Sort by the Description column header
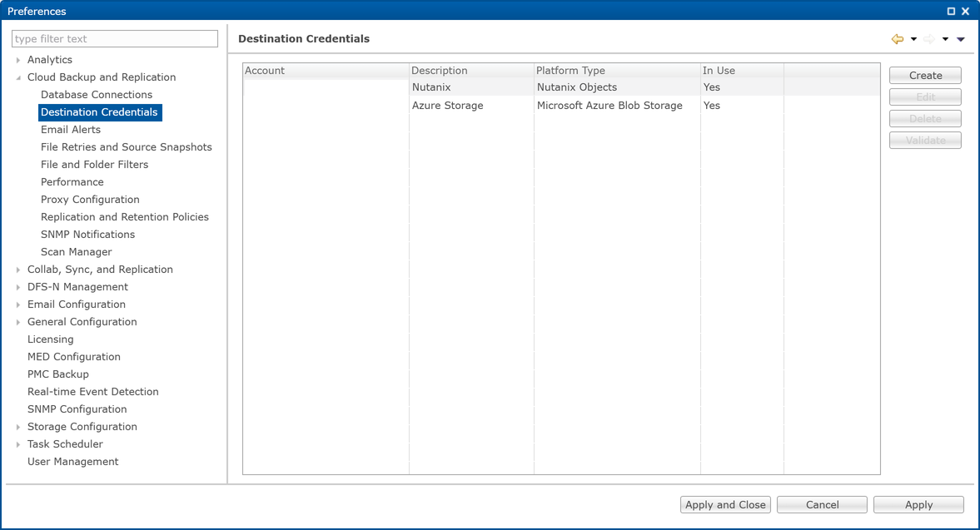Image resolution: width=980 pixels, height=530 pixels. coord(472,71)
